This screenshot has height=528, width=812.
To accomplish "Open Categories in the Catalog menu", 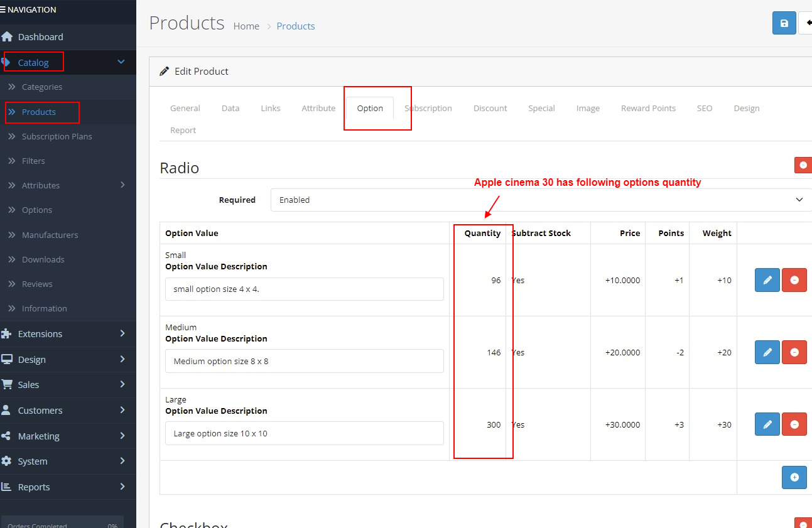I will pyautogui.click(x=42, y=87).
